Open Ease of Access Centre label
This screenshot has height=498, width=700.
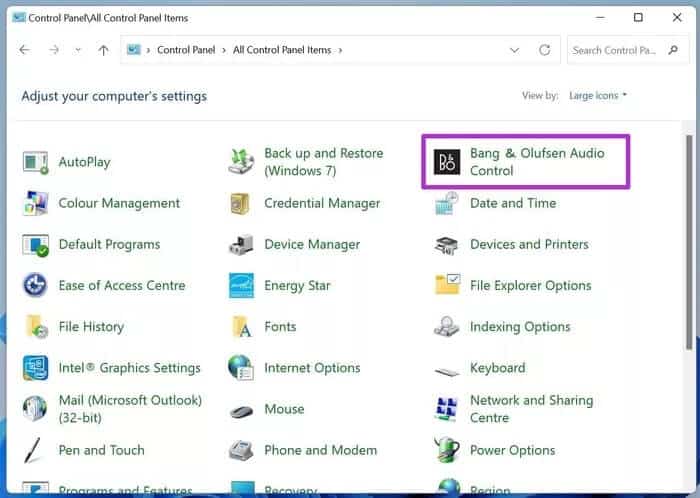(122, 286)
